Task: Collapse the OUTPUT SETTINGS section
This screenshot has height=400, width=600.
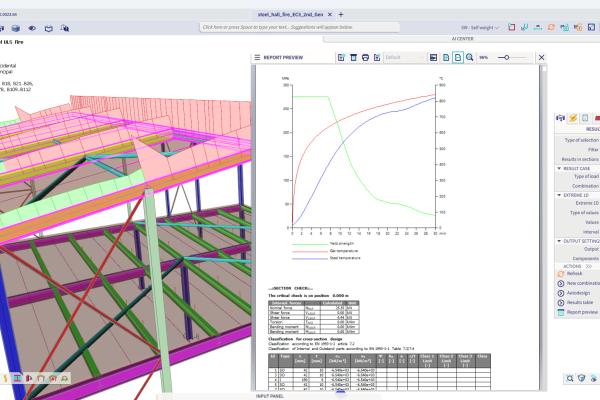Action: point(559,241)
